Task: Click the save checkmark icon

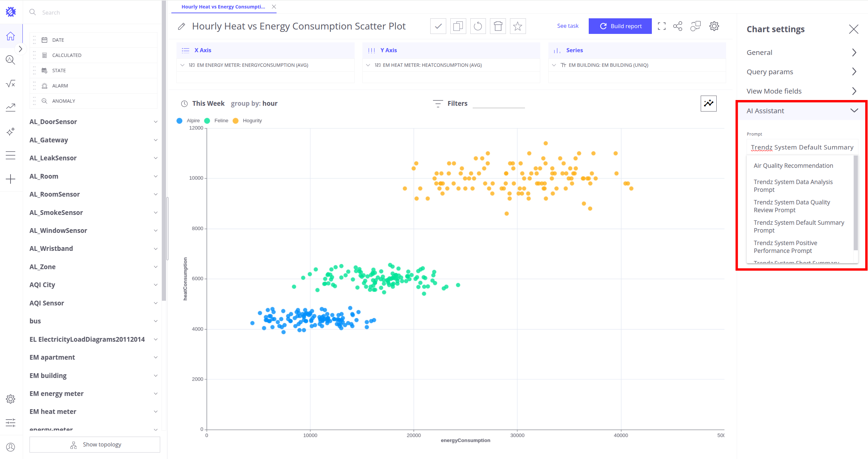Action: coord(438,26)
